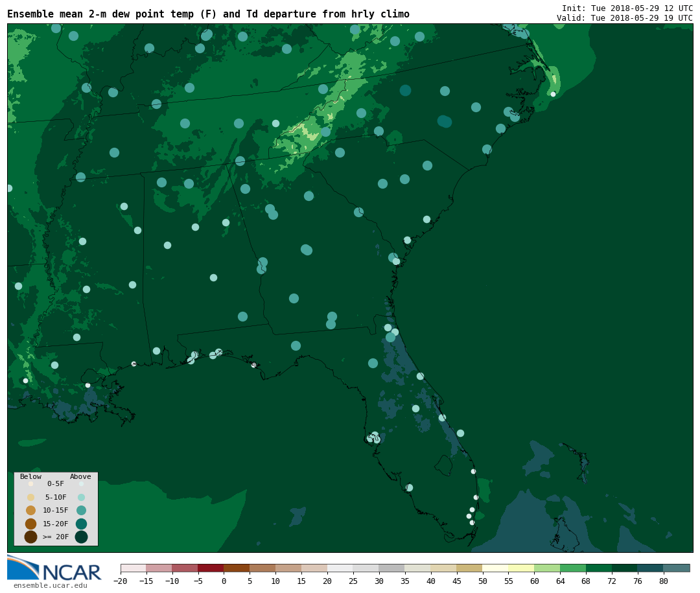Click the -10 label on the color bar

click(x=172, y=581)
